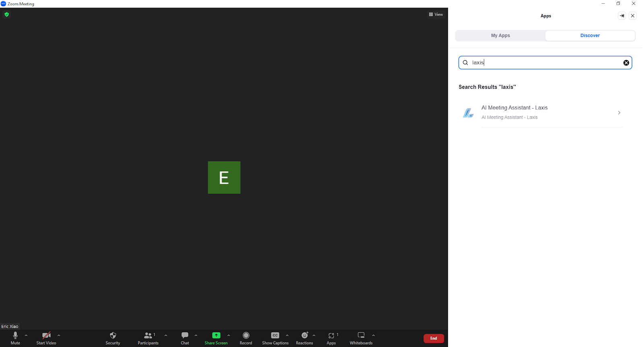Mute the microphone
Screen dimensions: 644x347
click(15, 338)
